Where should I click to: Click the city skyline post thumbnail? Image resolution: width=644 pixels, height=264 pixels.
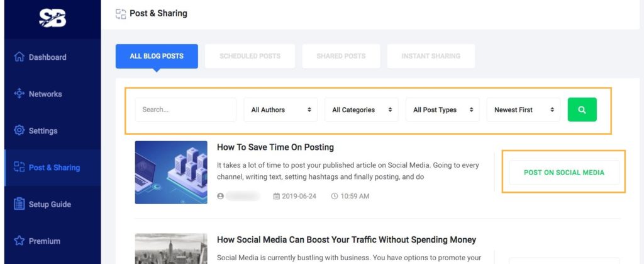click(x=171, y=249)
